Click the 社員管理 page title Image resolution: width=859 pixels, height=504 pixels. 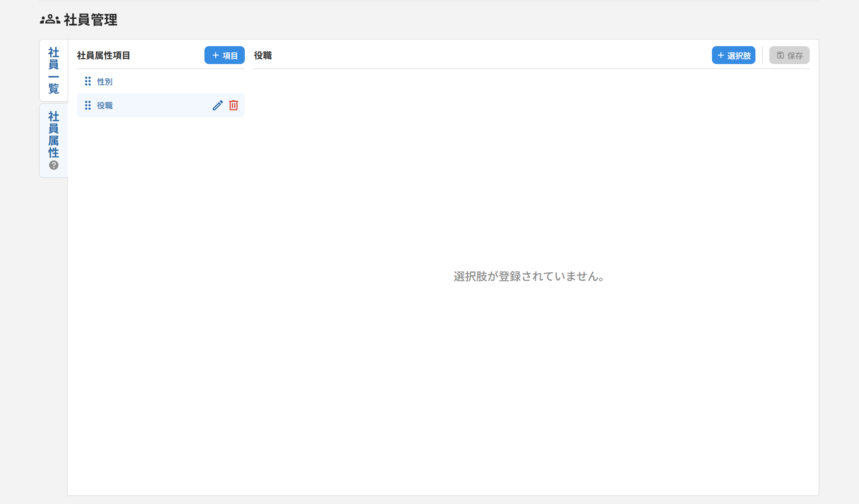pyautogui.click(x=91, y=19)
